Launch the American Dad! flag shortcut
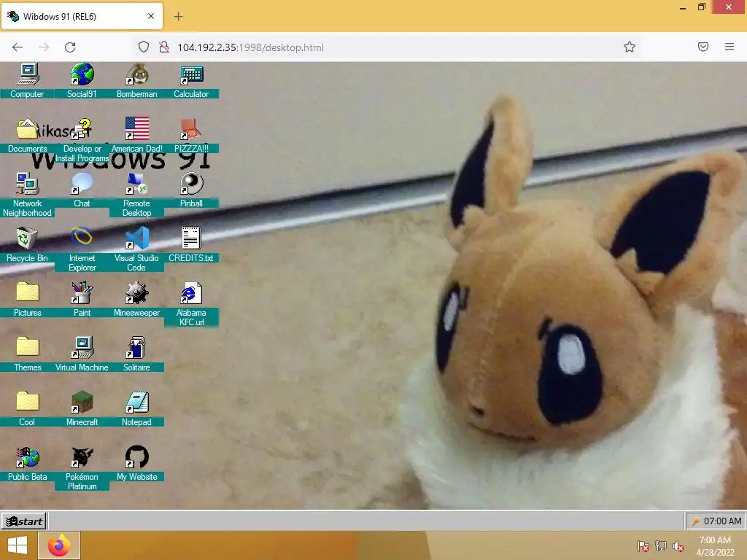 [x=136, y=135]
